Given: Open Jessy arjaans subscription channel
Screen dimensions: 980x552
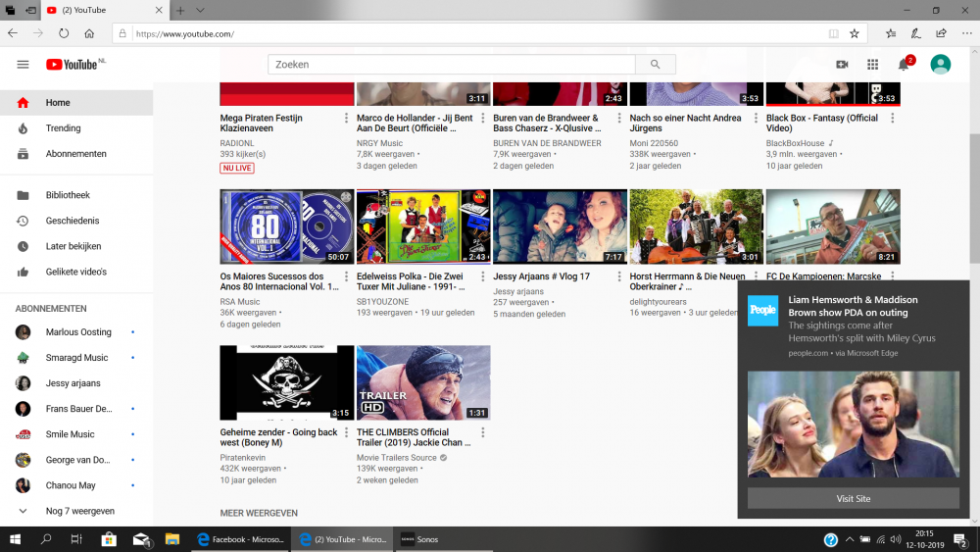Looking at the screenshot, I should pos(76,383).
